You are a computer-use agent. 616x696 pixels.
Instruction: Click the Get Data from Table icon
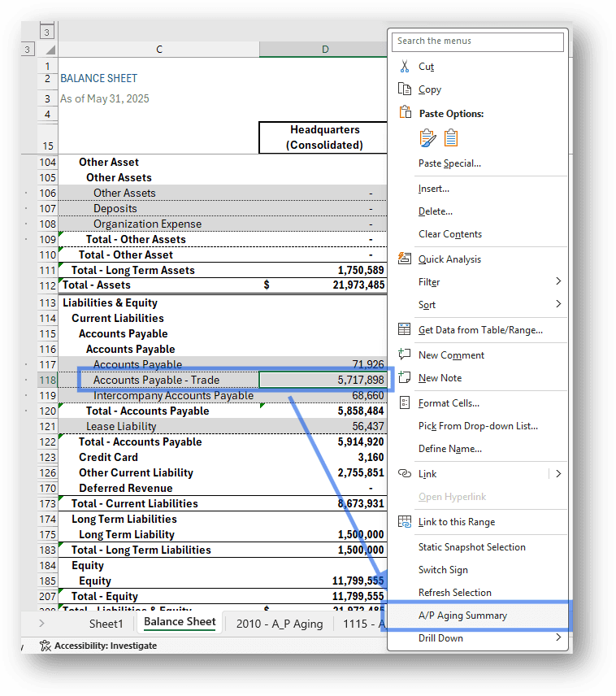point(405,329)
